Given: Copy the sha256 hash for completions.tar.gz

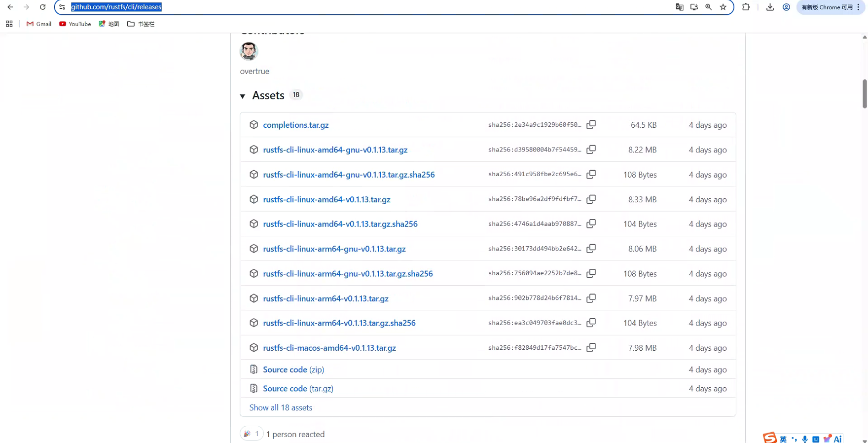Looking at the screenshot, I should tap(591, 125).
